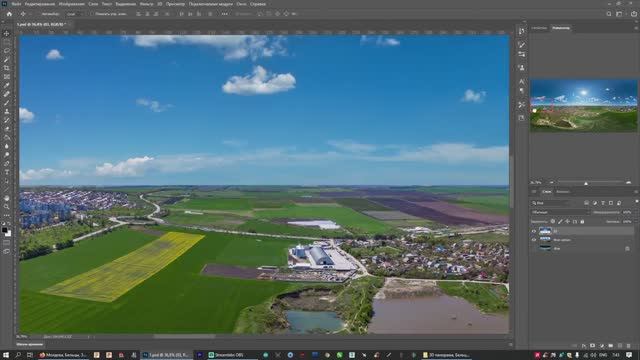
Task: Toggle the Показать упр. элем. checkbox
Action: [x=92, y=14]
